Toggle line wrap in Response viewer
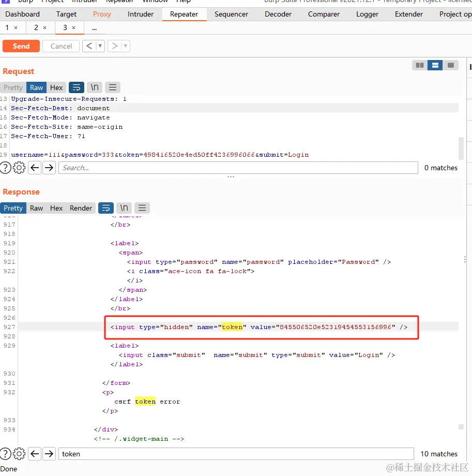 [106, 208]
